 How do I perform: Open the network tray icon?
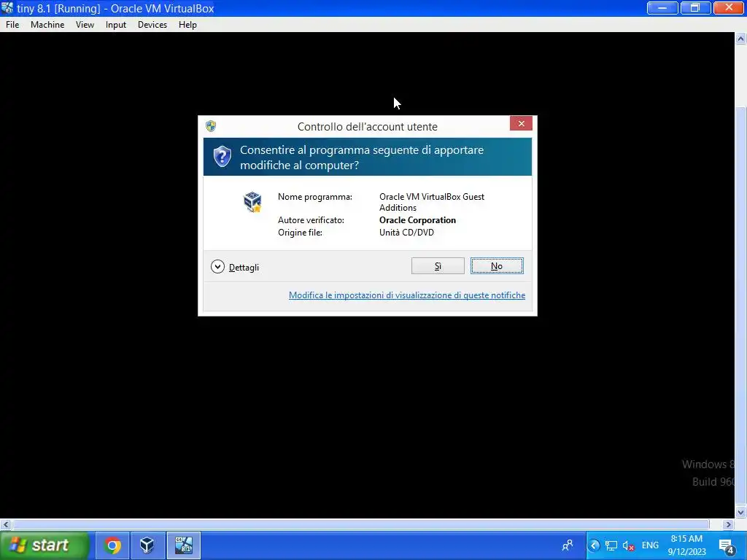pos(611,545)
